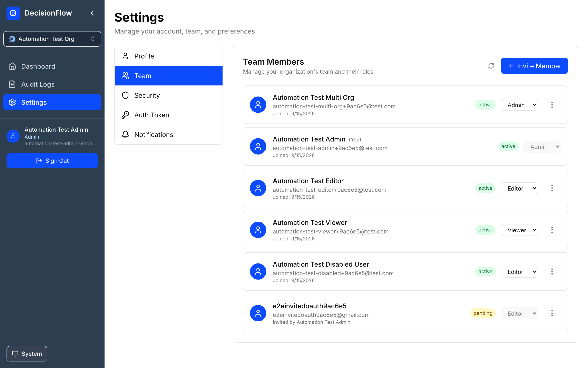This screenshot has height=368, width=588.
Task: Click the DecisionFlow logo icon
Action: click(x=13, y=13)
